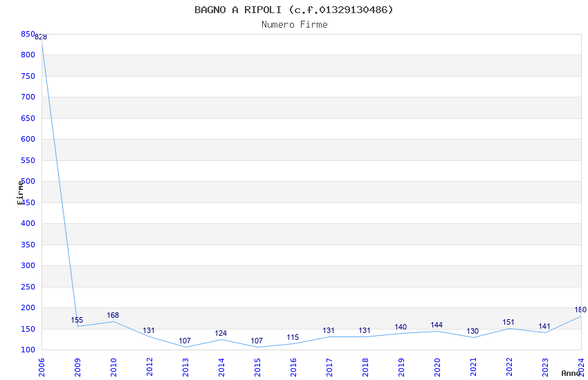Click the 750 tick label on y-axis
Image resolution: width=588 pixels, height=380 pixels.
click(28, 76)
